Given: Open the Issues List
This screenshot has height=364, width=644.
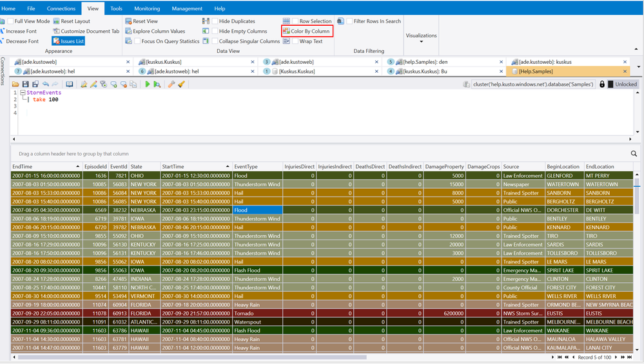Looking at the screenshot, I should 68,41.
